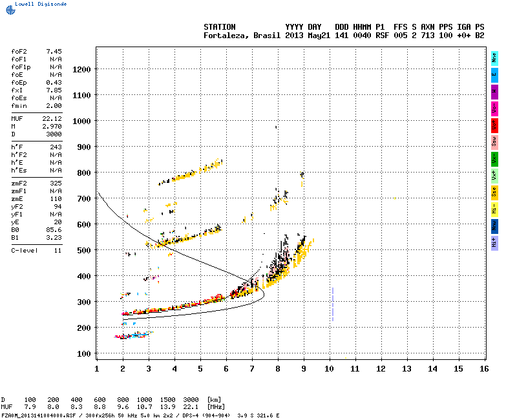Select the navy Nnw legend swatch
Viewport: 517px width, 420px height.
click(x=494, y=226)
